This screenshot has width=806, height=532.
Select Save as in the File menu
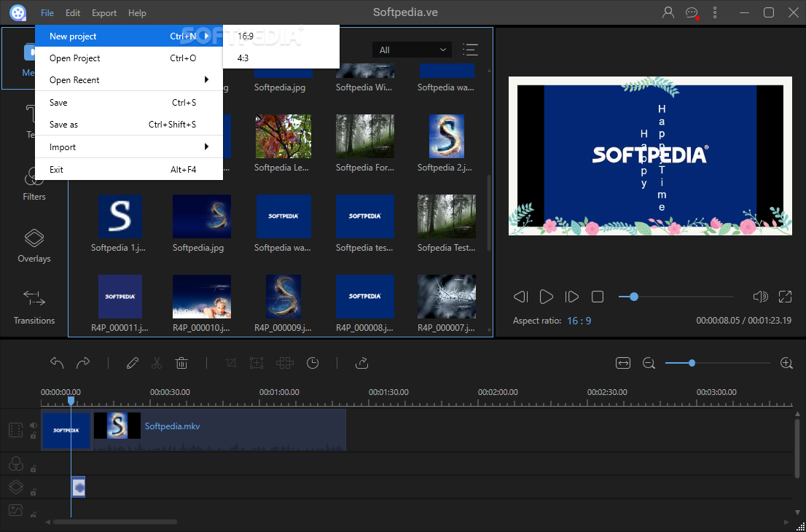pyautogui.click(x=129, y=125)
